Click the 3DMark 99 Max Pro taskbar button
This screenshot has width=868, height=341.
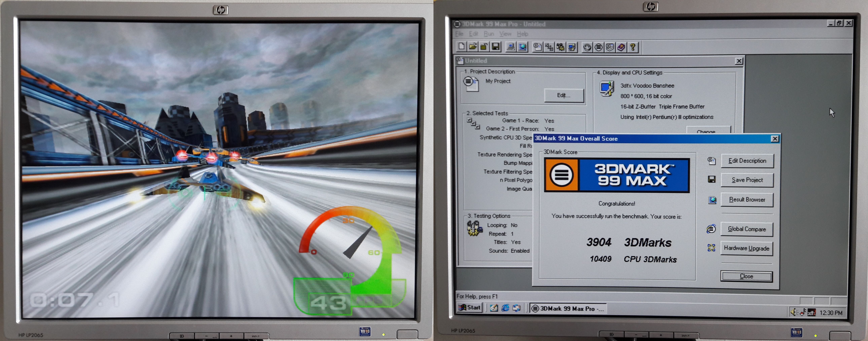(x=568, y=308)
